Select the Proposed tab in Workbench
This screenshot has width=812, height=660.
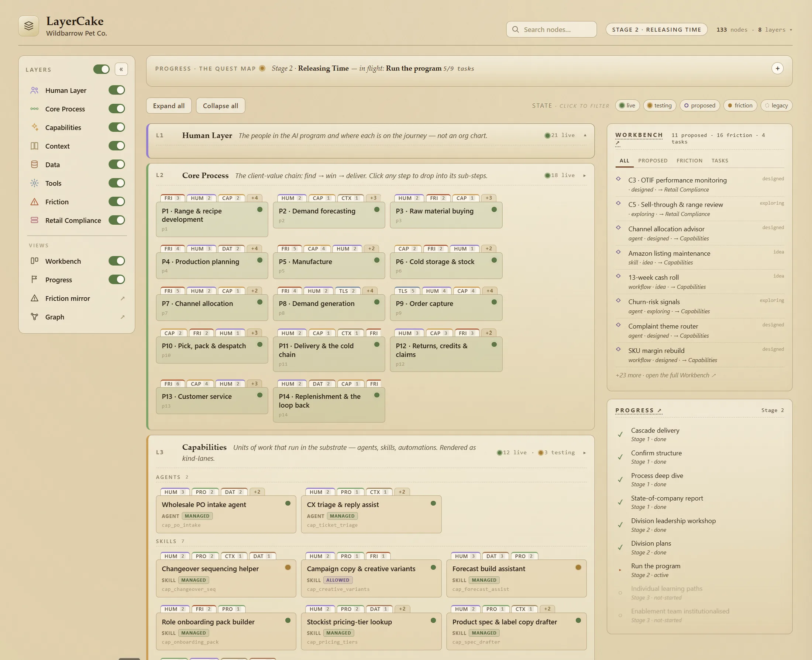653,160
